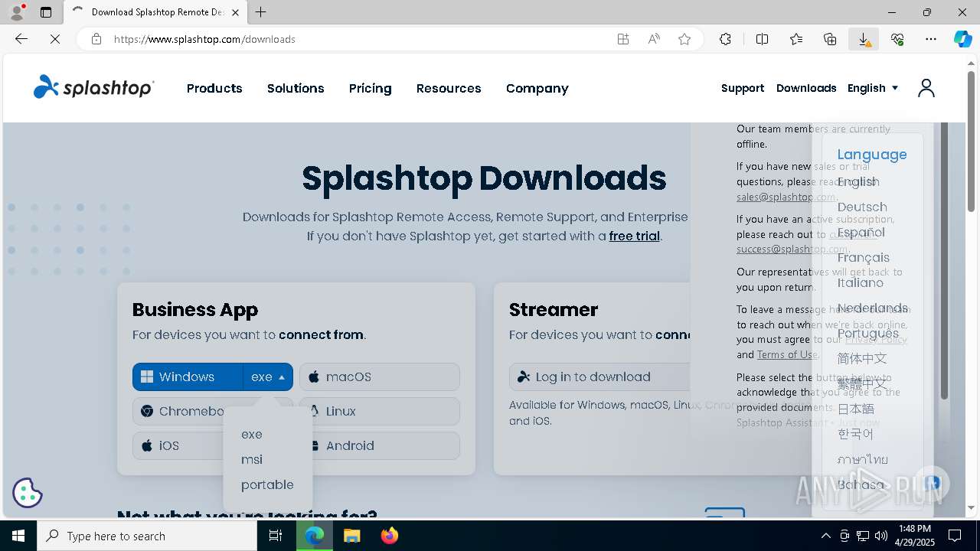This screenshot has width=980, height=551.
Task: Click the Edge taskbar icon
Action: pos(315,536)
